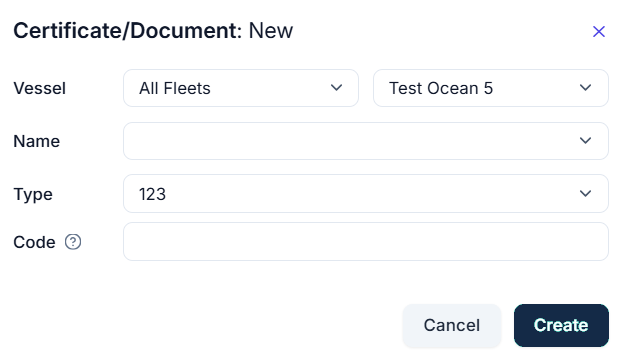Click the Certificate/Document dialog title
This screenshot has width=624, height=363.
coord(153,31)
